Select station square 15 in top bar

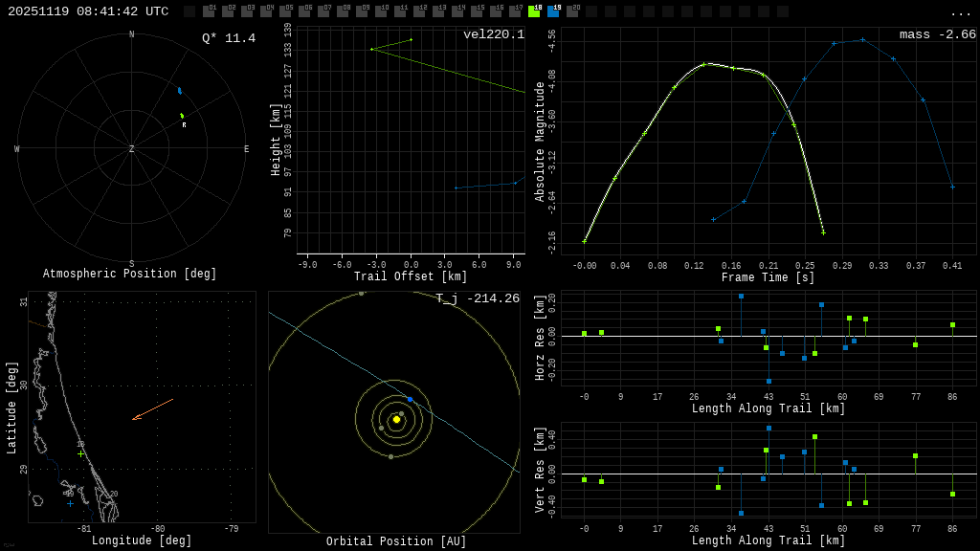(x=477, y=11)
